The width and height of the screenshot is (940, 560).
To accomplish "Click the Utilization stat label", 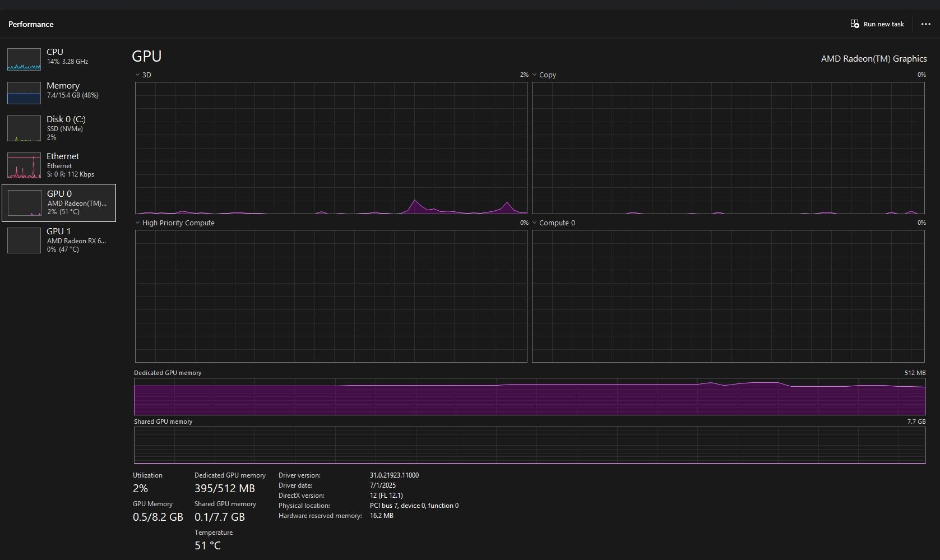I will click(147, 475).
